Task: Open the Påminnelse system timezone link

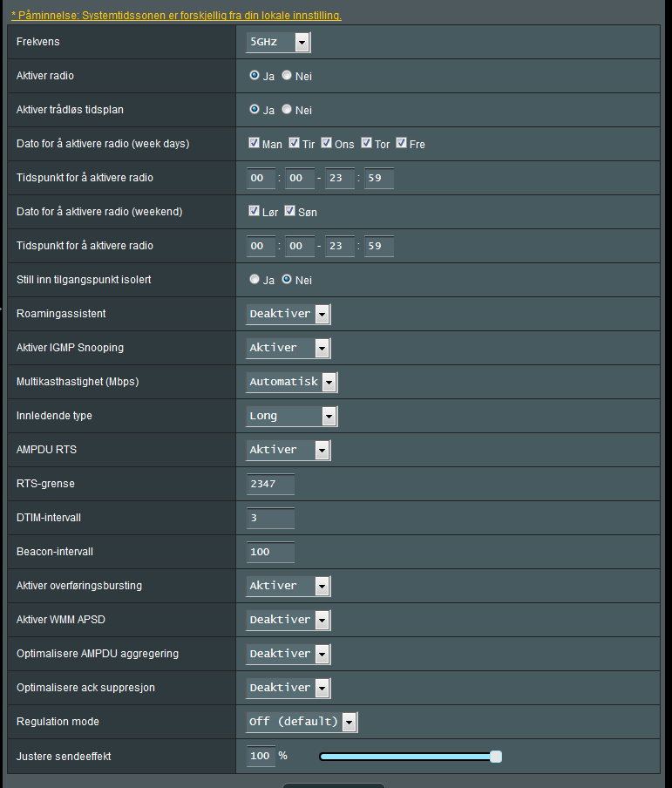Action: (176, 16)
